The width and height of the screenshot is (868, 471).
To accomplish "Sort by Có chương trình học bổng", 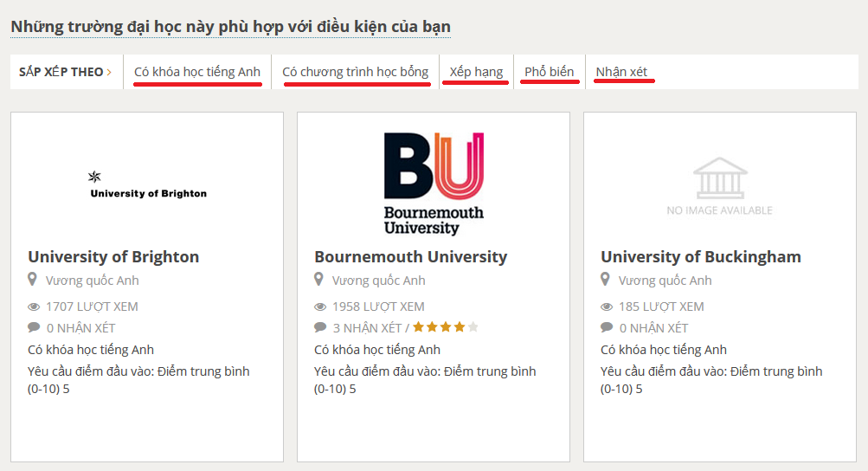I will (356, 72).
